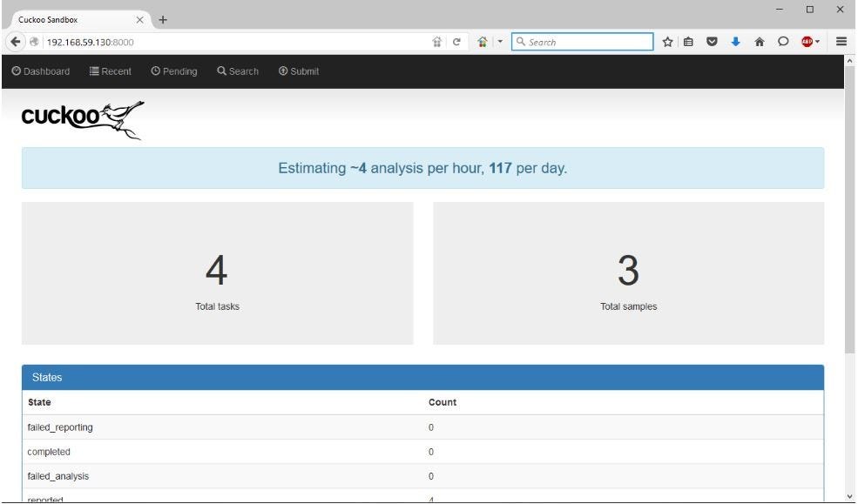This screenshot has height=504, width=858.
Task: Click the scrollbar down arrow
Action: [x=849, y=496]
